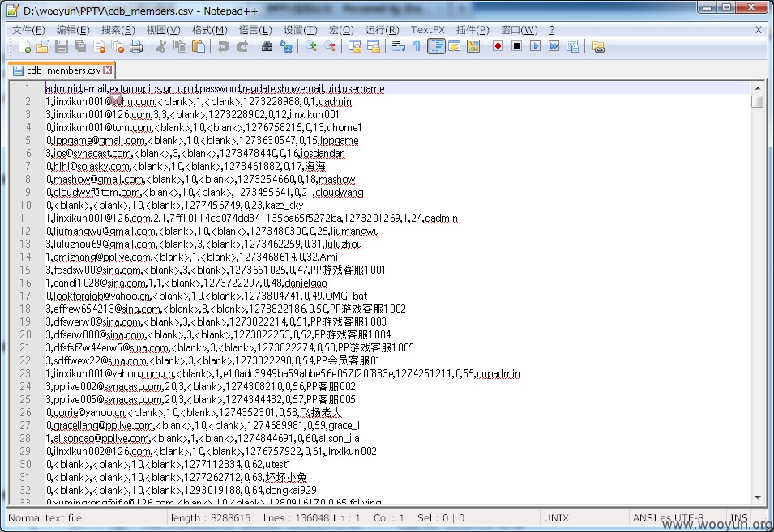Click line number 11 in margin

click(25, 218)
